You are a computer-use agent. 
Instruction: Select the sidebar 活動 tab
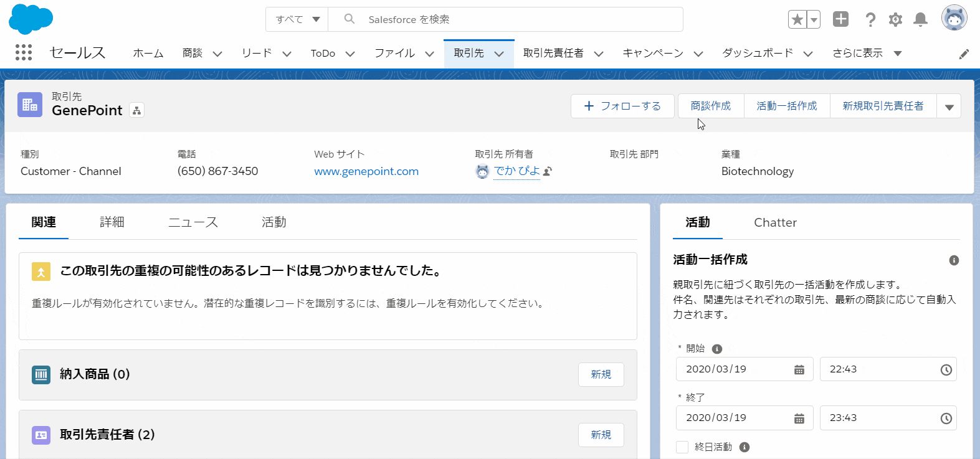(698, 222)
